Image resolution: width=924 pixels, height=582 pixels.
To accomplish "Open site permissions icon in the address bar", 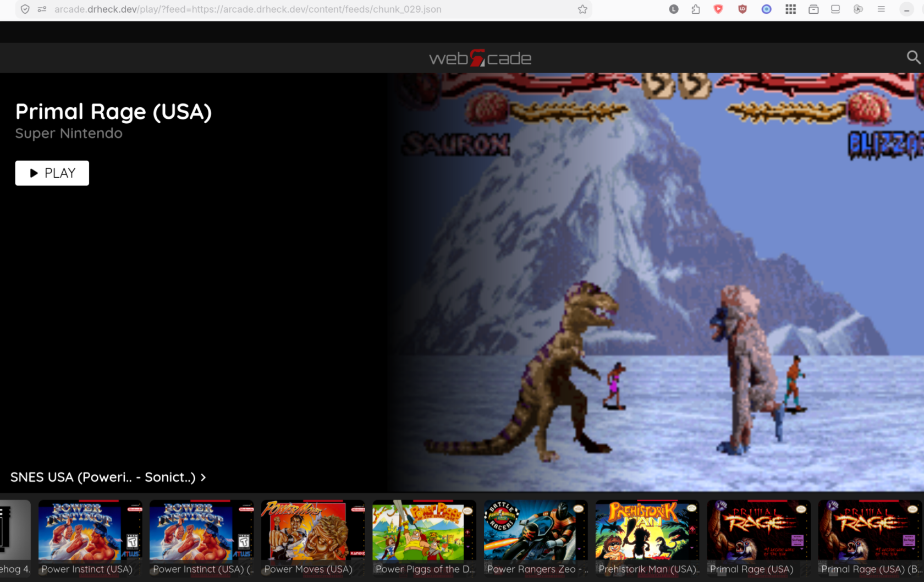I will click(x=42, y=9).
